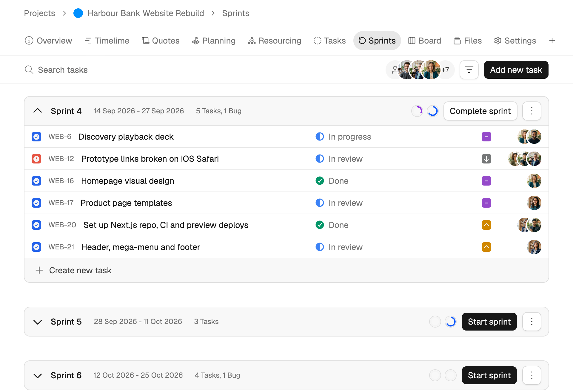Click the first empty progress ring in Sprint 6
This screenshot has height=392, width=573.
click(435, 375)
